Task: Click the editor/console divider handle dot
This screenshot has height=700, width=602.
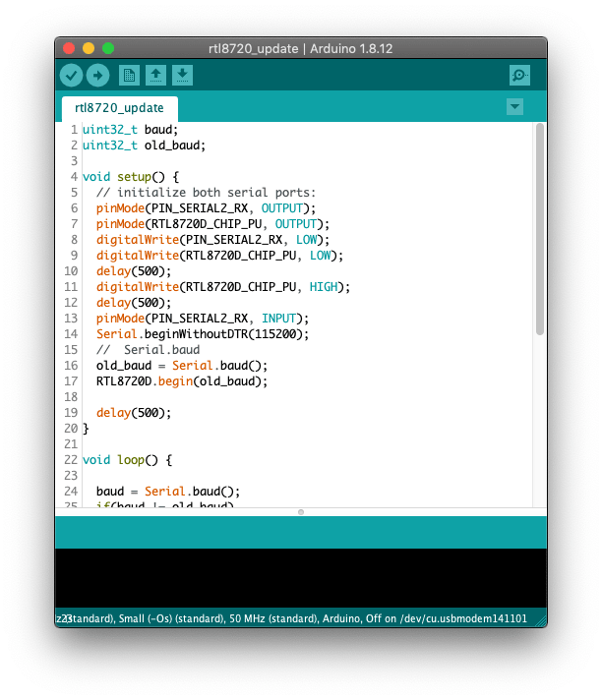Action: pos(301,512)
